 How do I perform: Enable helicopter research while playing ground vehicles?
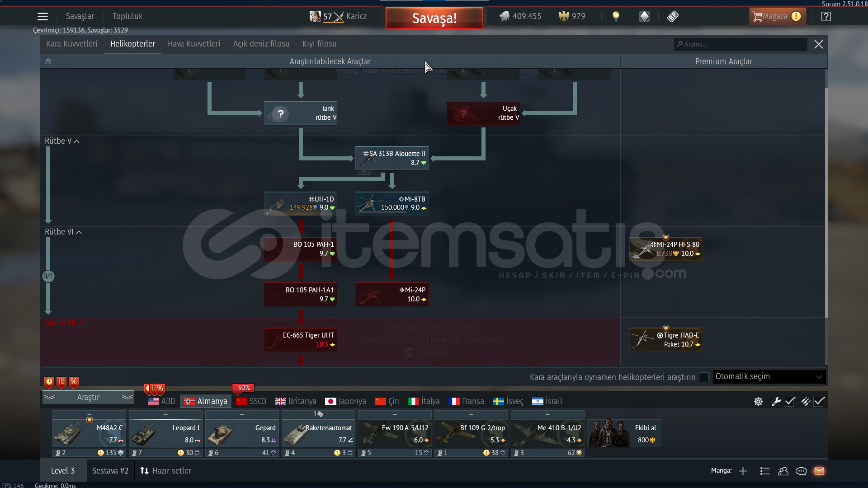pyautogui.click(x=703, y=377)
